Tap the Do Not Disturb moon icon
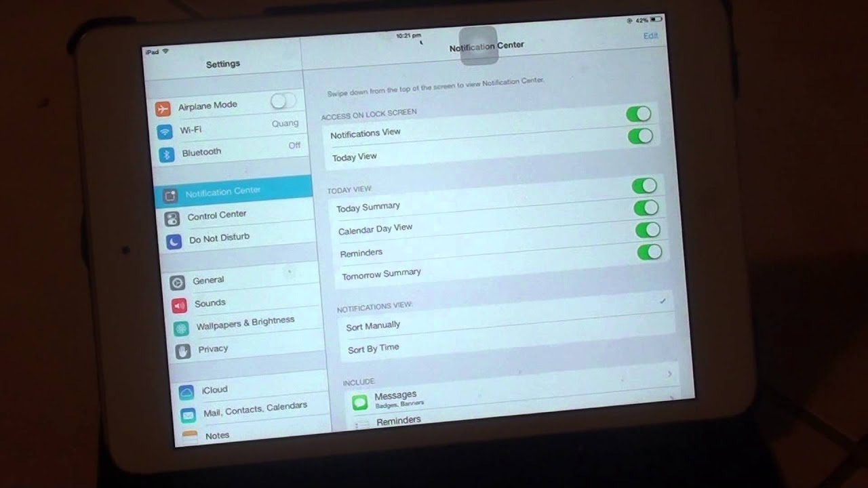This screenshot has height=488, width=868. (x=174, y=241)
